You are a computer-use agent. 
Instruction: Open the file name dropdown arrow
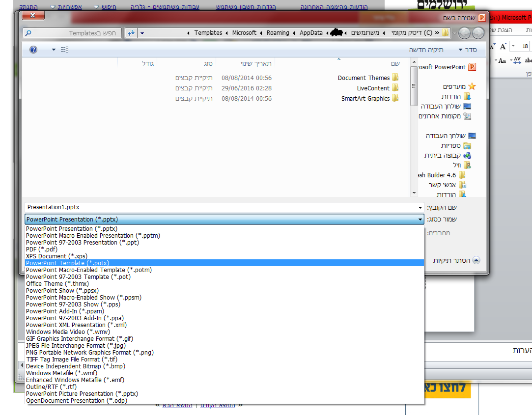420,208
